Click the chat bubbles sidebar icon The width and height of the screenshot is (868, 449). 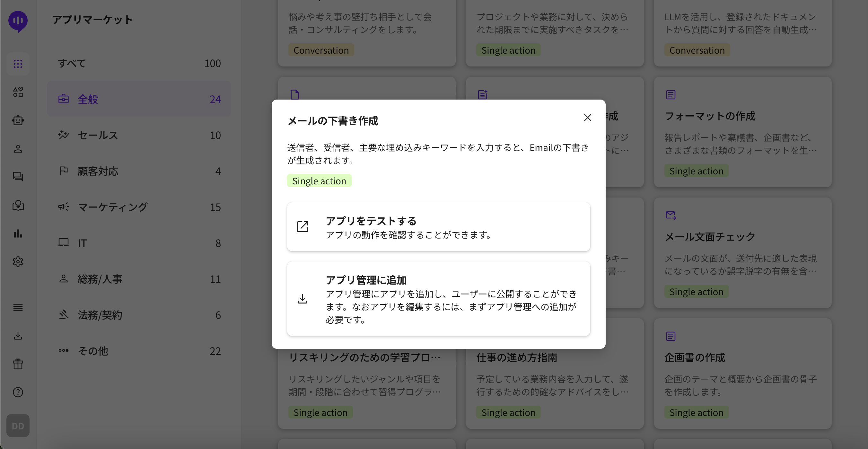[18, 177]
